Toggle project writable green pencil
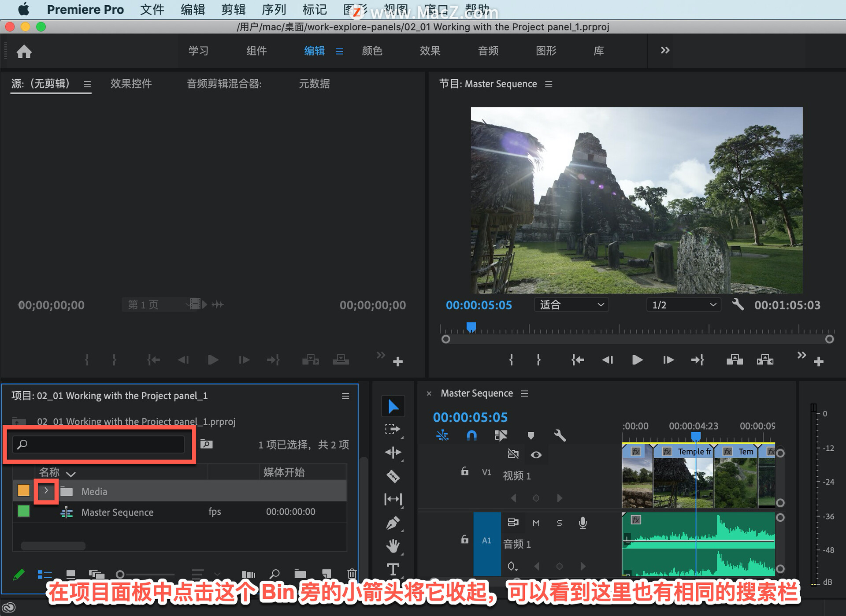 [x=19, y=575]
